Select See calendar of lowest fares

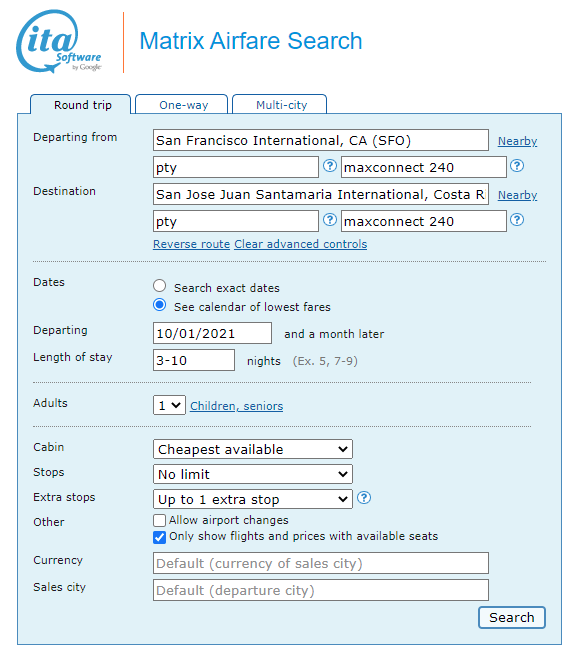coord(160,305)
